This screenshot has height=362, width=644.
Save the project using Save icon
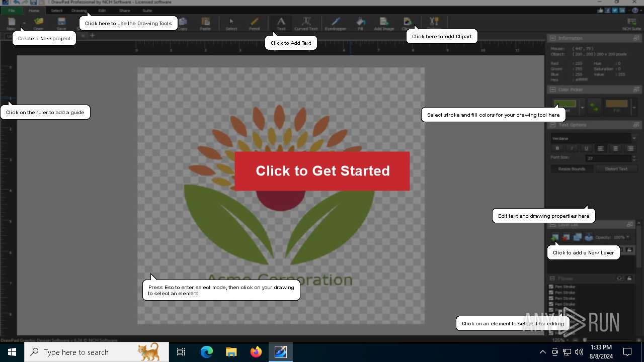[61, 23]
